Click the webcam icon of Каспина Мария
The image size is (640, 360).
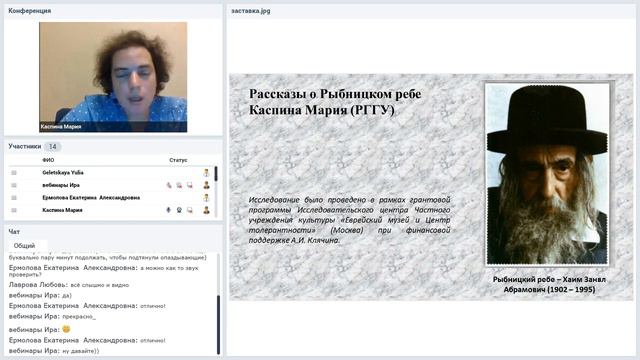click(x=179, y=210)
